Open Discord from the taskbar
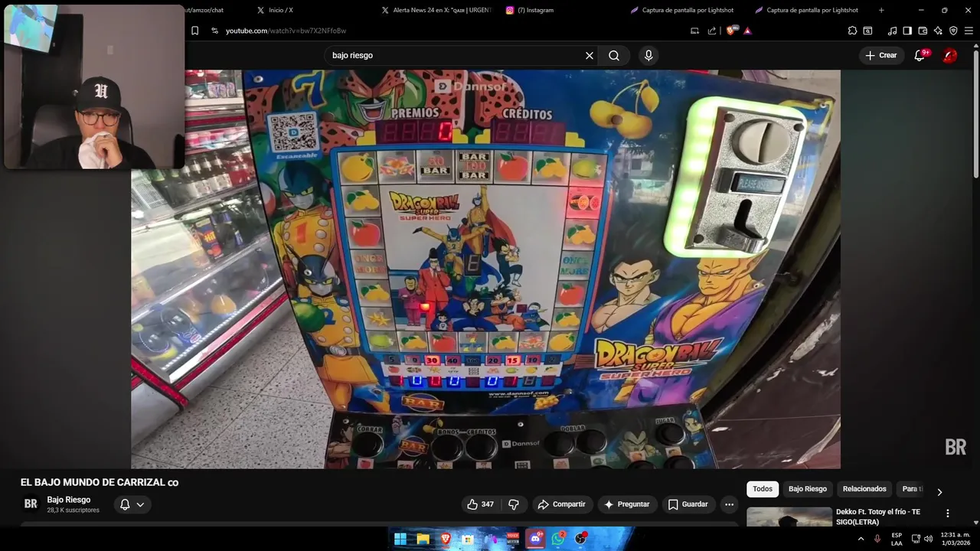The width and height of the screenshot is (980, 551). pos(535,539)
